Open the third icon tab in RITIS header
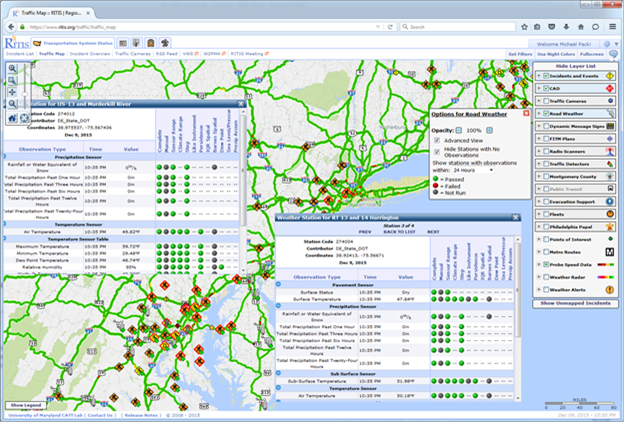Viewport: 624px width, 422px height. click(136, 43)
